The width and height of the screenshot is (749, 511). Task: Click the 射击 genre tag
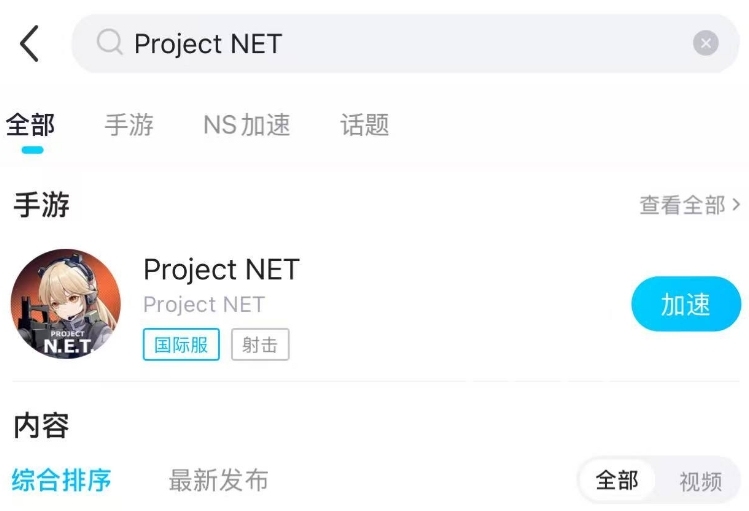pyautogui.click(x=260, y=345)
